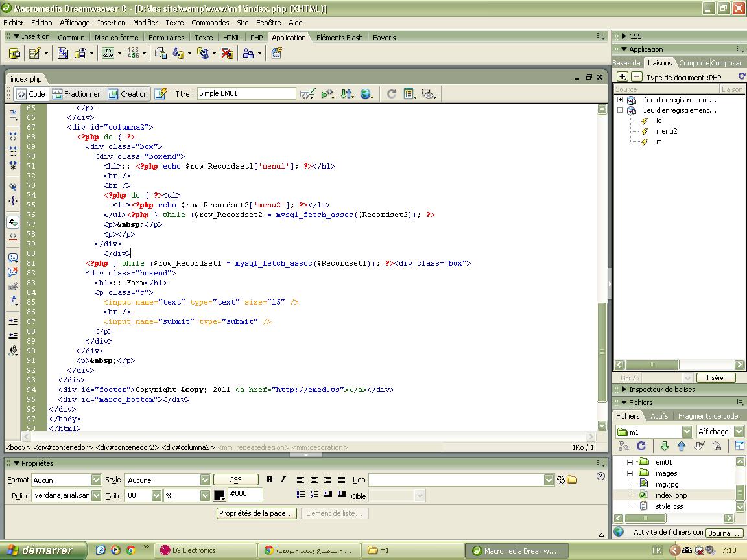Open the Commandes menu
This screenshot has height=560, width=747.
click(x=210, y=23)
